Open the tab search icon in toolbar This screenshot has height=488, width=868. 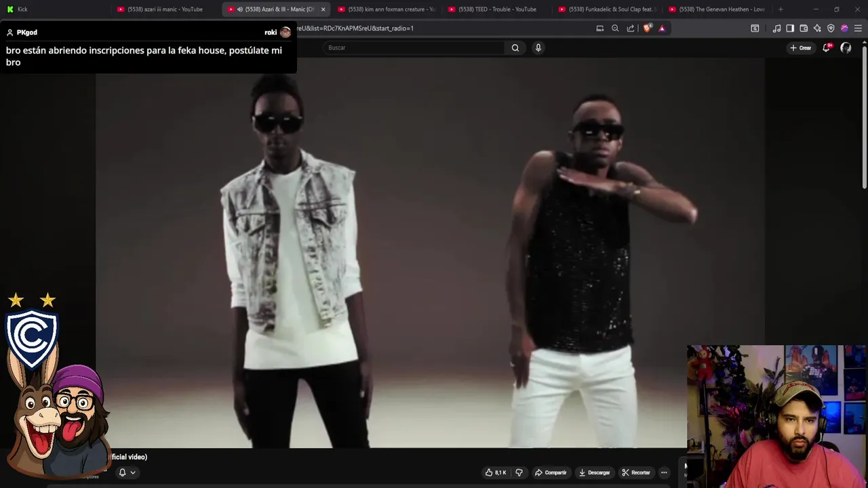tap(755, 28)
